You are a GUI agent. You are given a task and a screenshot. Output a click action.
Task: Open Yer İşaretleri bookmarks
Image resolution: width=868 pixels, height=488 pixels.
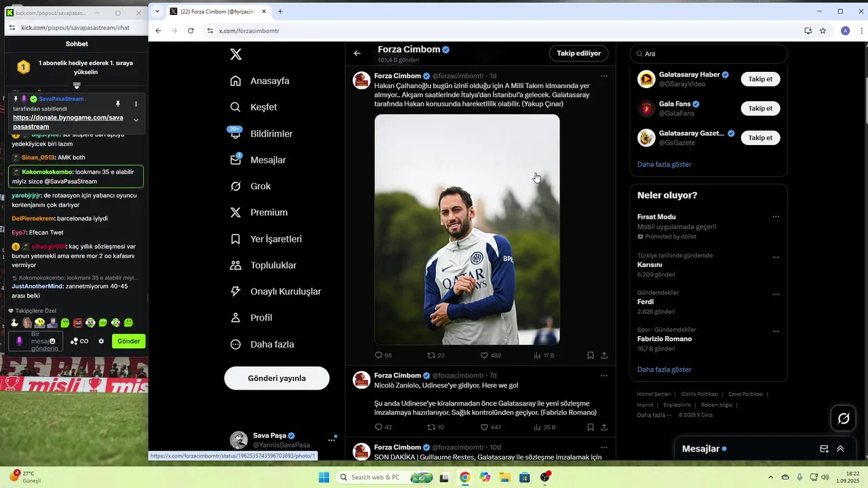[266, 239]
